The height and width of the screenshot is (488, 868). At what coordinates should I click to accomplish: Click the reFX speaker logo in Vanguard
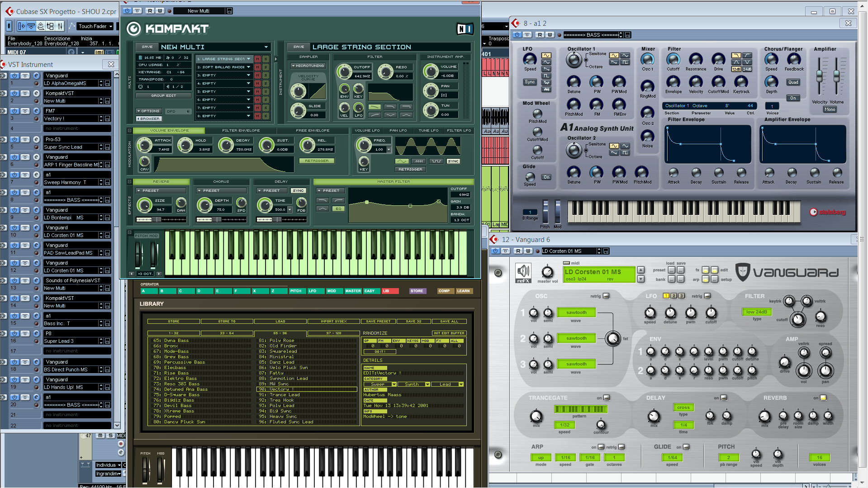pyautogui.click(x=523, y=273)
